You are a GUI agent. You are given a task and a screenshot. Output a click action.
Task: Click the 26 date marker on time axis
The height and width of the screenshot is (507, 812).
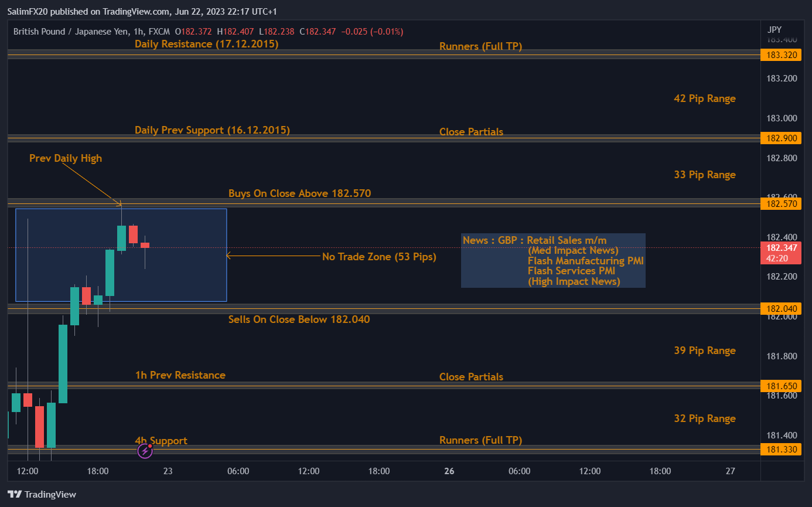click(449, 471)
